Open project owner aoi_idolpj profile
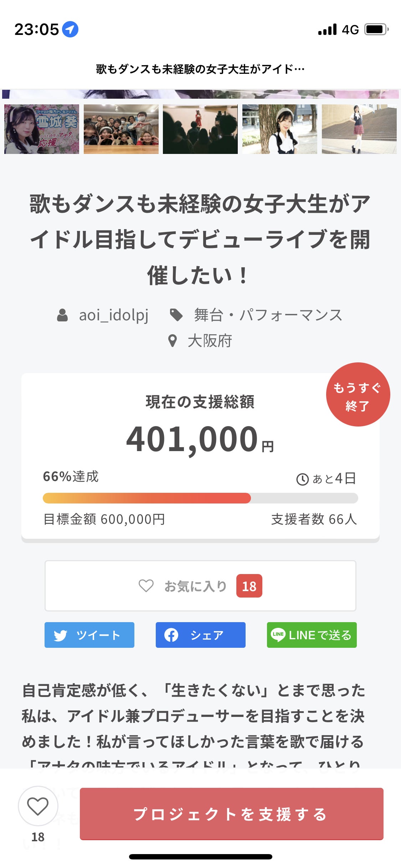 point(113,315)
